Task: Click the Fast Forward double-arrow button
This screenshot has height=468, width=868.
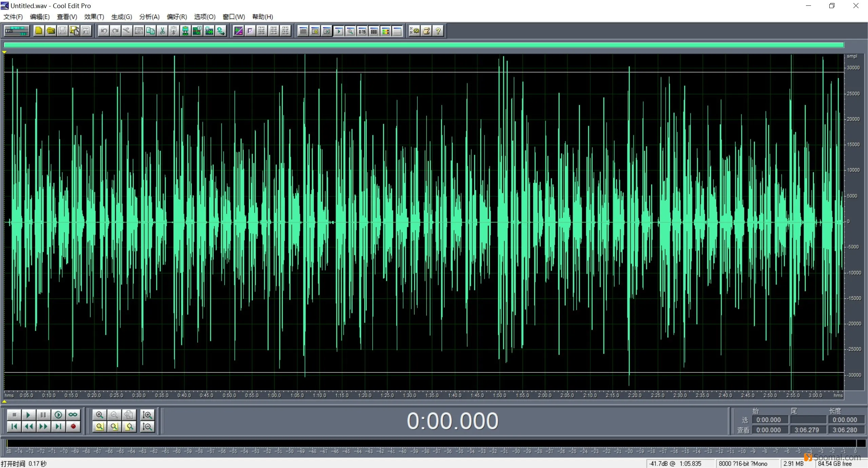Action: (43, 426)
